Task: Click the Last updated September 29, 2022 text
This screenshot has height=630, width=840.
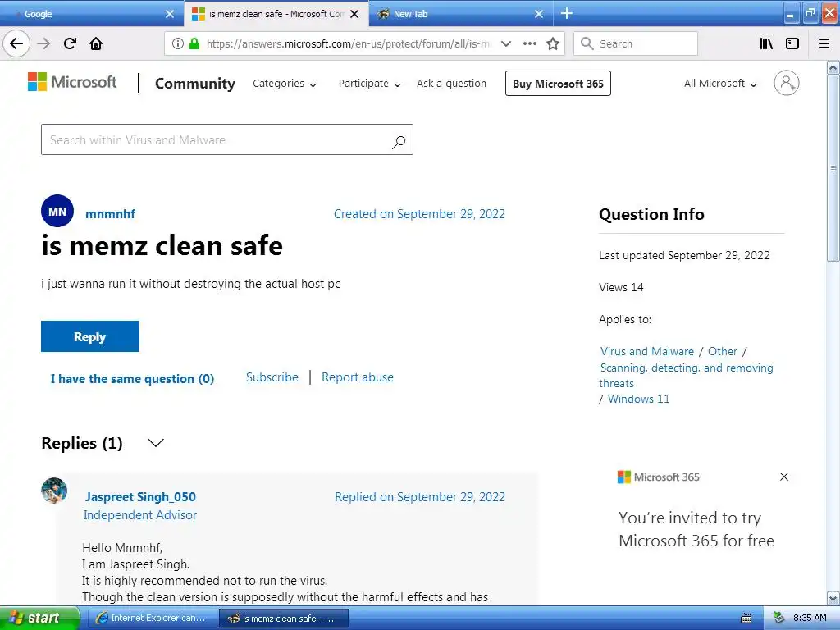Action: 684,255
